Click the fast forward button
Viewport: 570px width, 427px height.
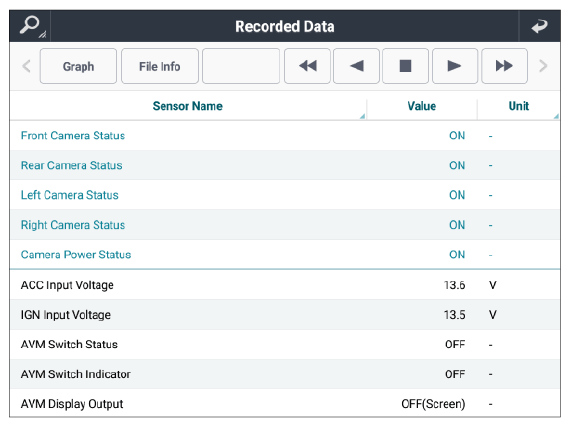[504, 66]
